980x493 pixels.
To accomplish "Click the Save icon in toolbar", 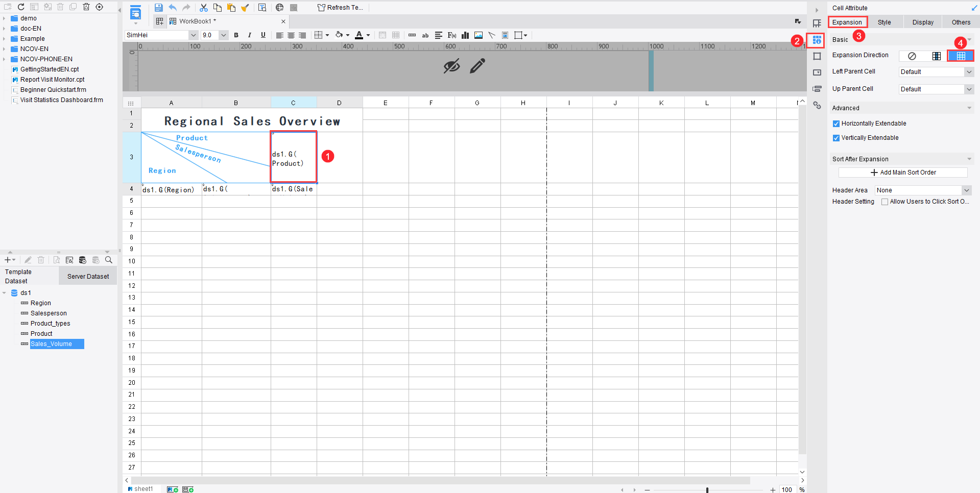I will pos(158,8).
